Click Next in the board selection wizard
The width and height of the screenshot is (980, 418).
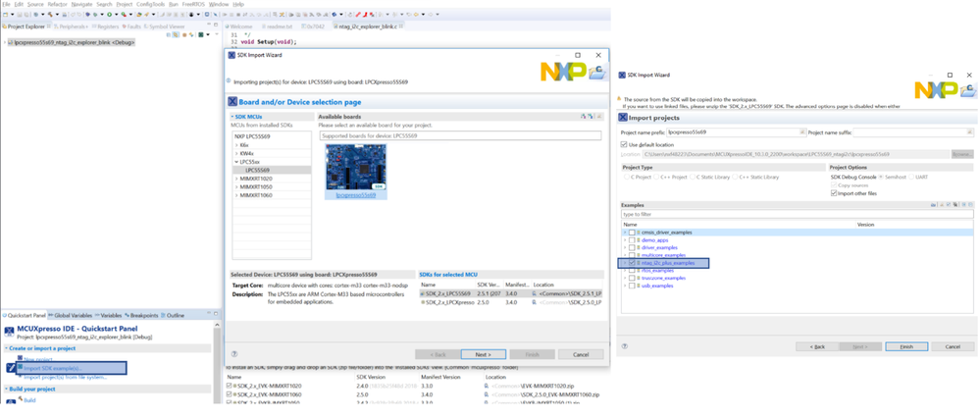click(x=483, y=353)
